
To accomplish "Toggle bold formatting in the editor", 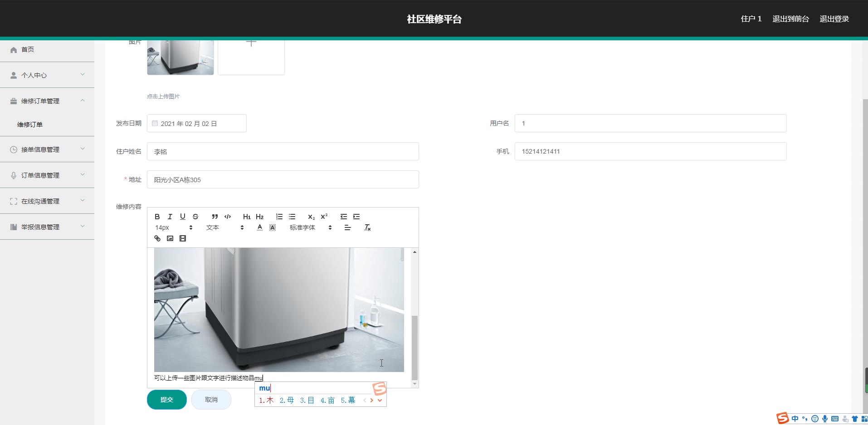I will pos(157,217).
